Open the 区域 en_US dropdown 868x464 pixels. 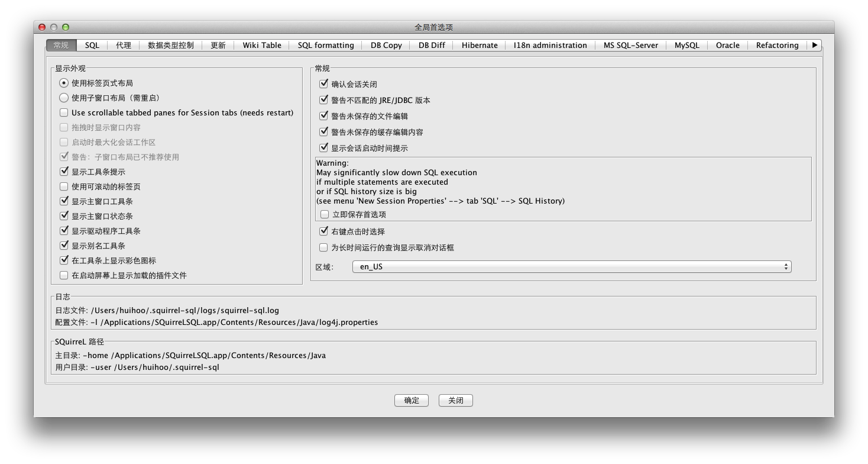[x=571, y=267]
